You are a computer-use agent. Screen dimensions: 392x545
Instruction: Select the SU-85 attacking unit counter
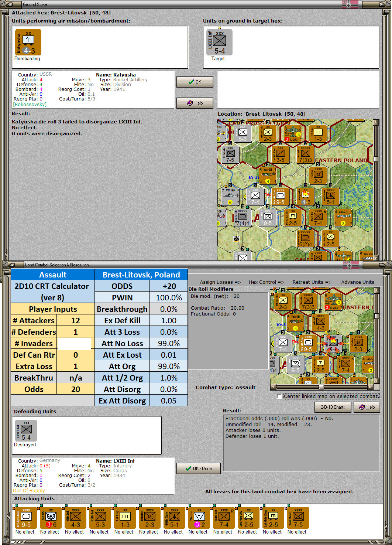pos(51,518)
